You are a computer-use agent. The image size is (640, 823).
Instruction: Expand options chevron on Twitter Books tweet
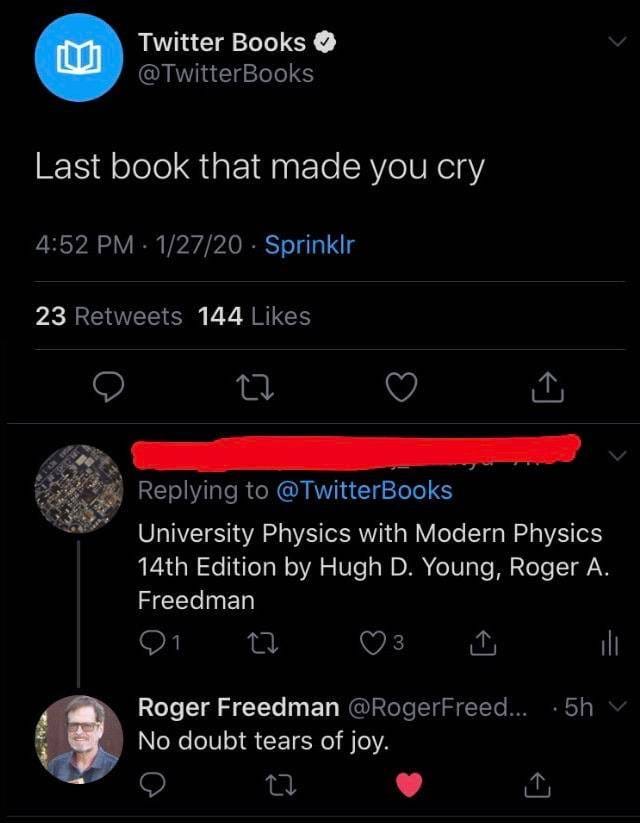pyautogui.click(x=617, y=41)
